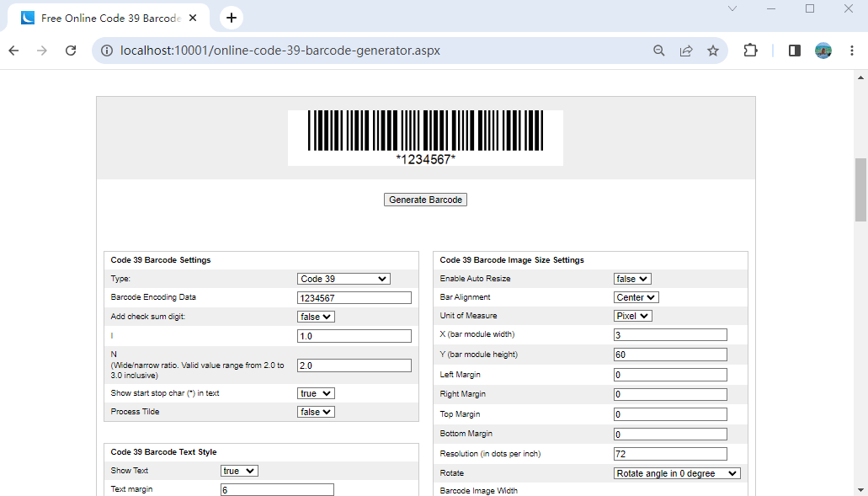868x496 pixels.
Task: Open a new browser tab
Action: click(x=231, y=17)
